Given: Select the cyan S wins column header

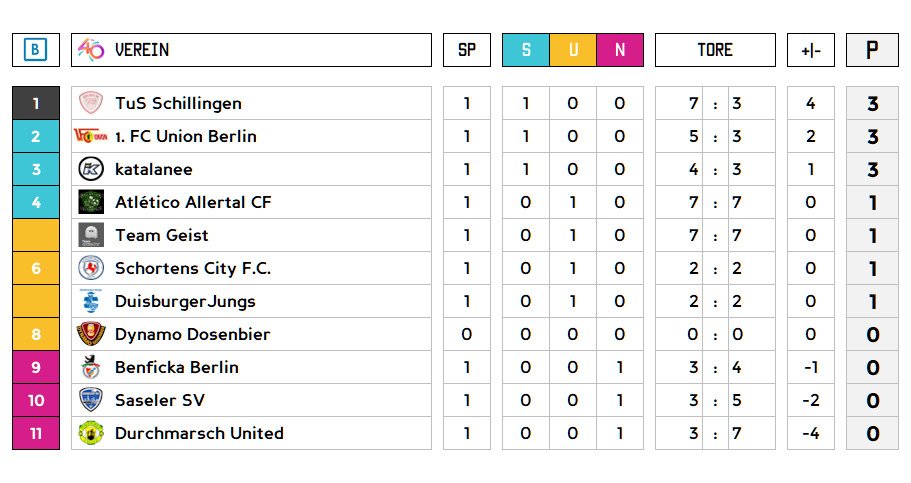Looking at the screenshot, I should click(x=526, y=50).
